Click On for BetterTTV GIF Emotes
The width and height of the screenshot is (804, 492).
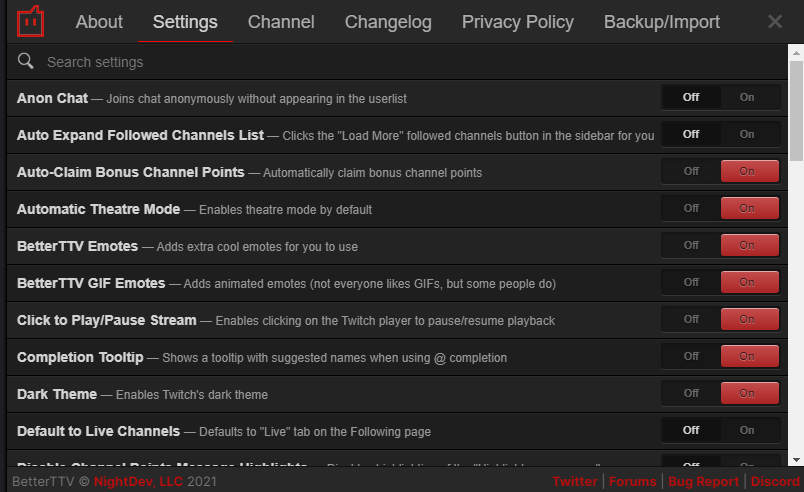point(750,282)
